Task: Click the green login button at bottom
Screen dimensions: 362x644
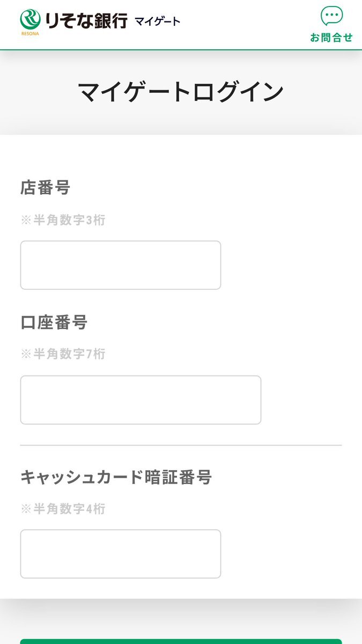Action: [181, 641]
